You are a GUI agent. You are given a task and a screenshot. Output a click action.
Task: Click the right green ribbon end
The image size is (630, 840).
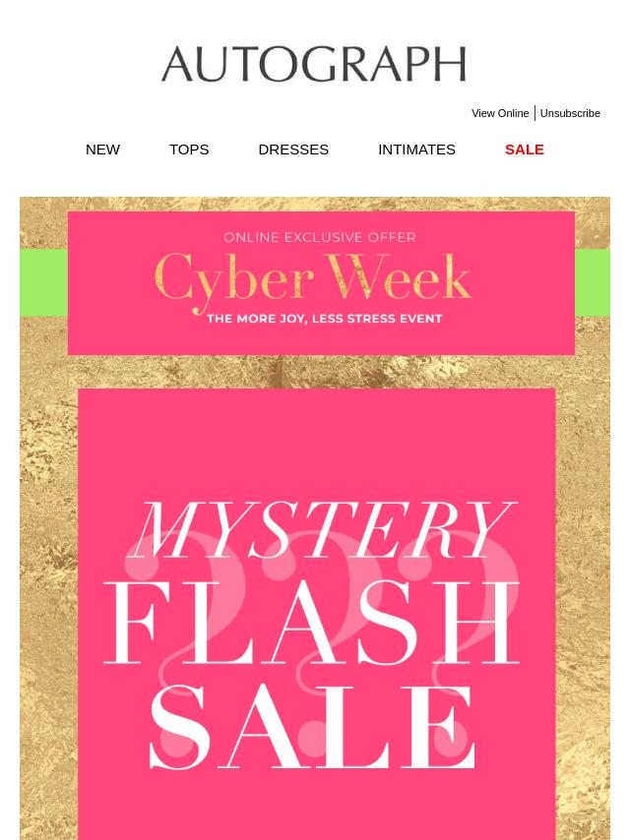pyautogui.click(x=593, y=282)
